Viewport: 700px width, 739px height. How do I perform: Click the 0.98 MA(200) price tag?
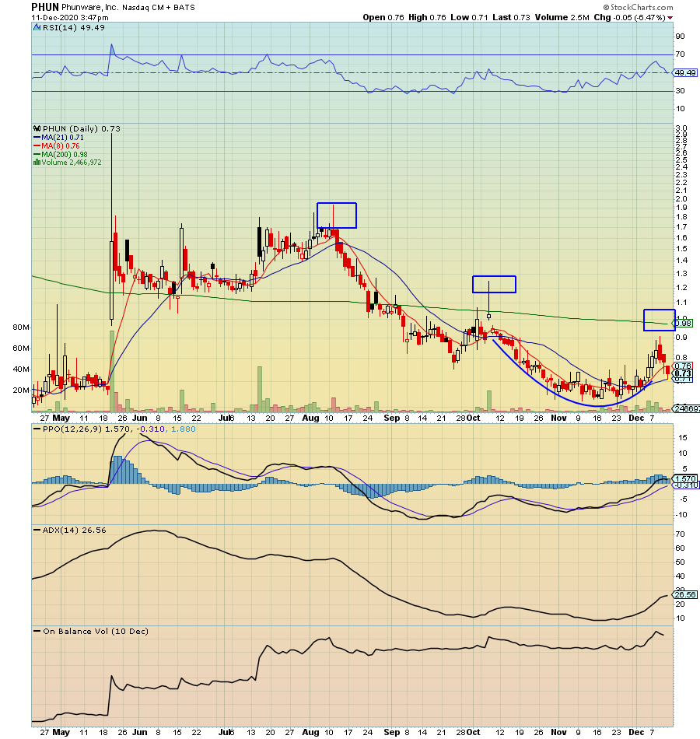[684, 324]
